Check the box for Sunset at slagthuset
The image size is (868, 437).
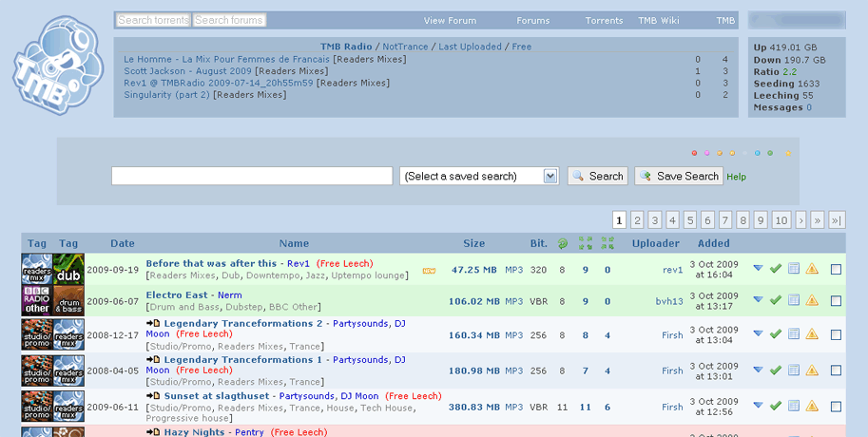(x=836, y=407)
